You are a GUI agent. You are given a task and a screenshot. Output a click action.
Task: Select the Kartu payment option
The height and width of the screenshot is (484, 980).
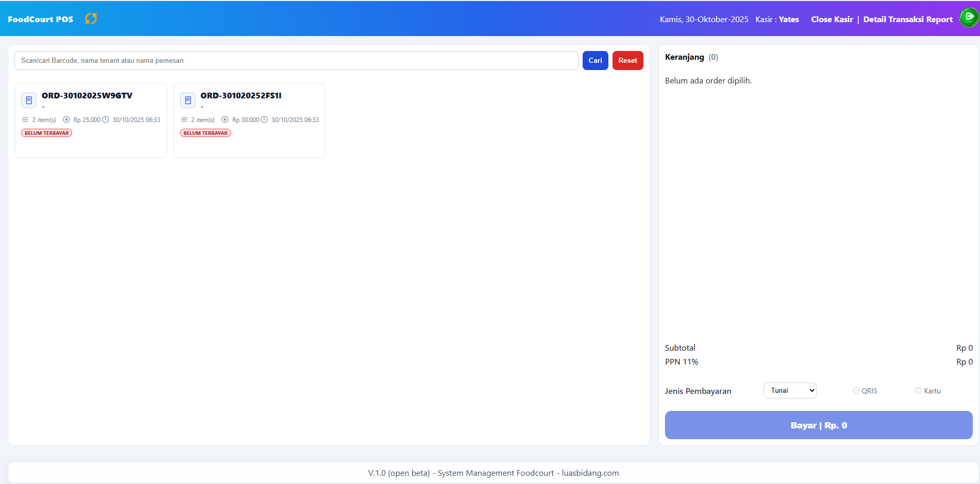[918, 391]
